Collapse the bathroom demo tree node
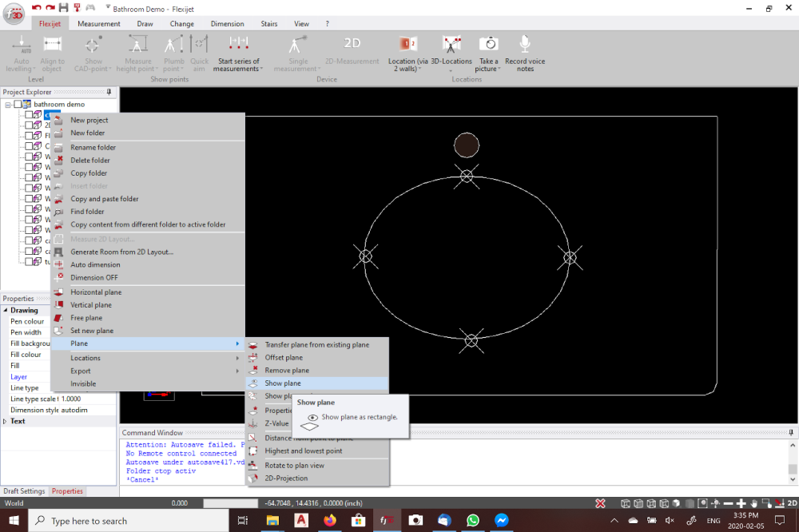This screenshot has width=799, height=532. click(x=8, y=105)
